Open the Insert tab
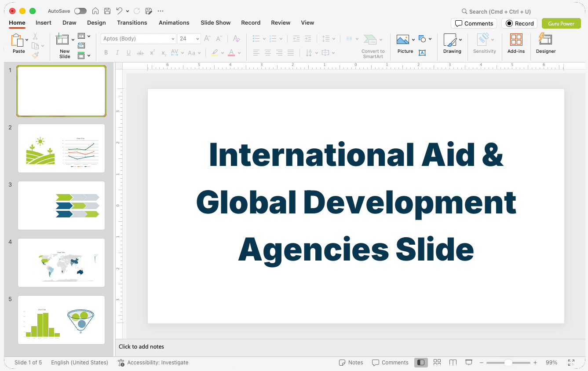The width and height of the screenshot is (588, 371). click(x=44, y=23)
